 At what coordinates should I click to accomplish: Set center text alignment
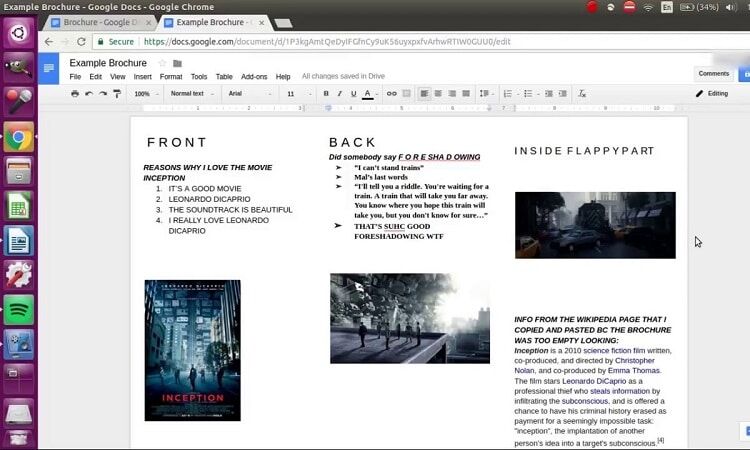point(438,94)
